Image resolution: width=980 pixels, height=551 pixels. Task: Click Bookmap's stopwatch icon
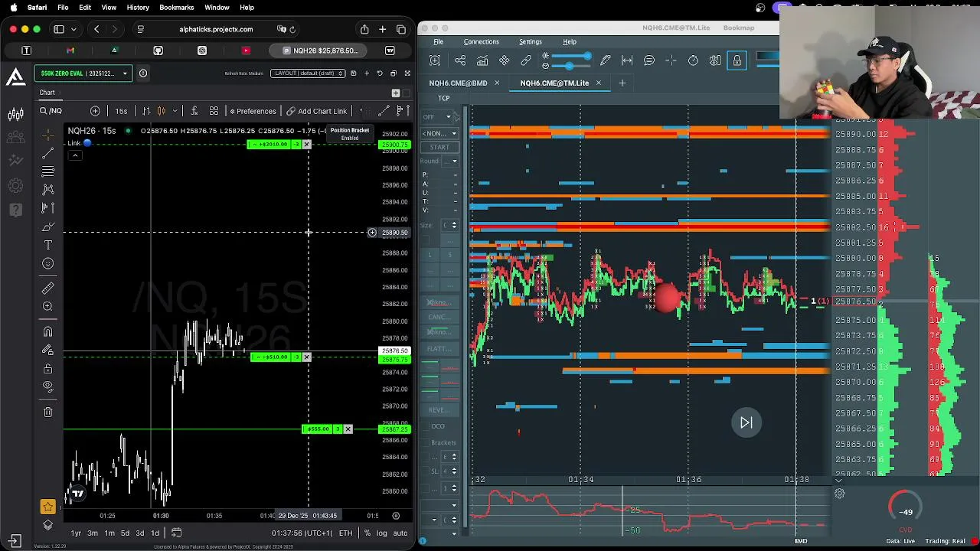point(693,60)
